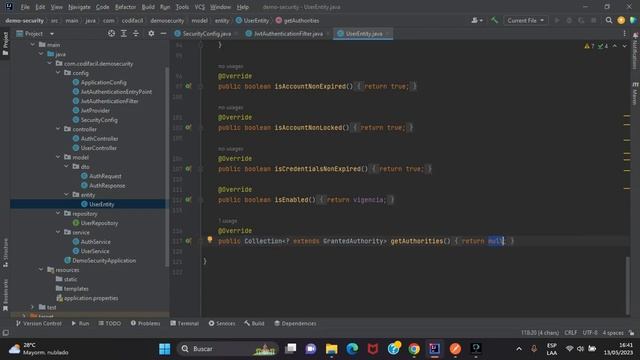
Task: Open the Run tool window
Action: [80, 323]
